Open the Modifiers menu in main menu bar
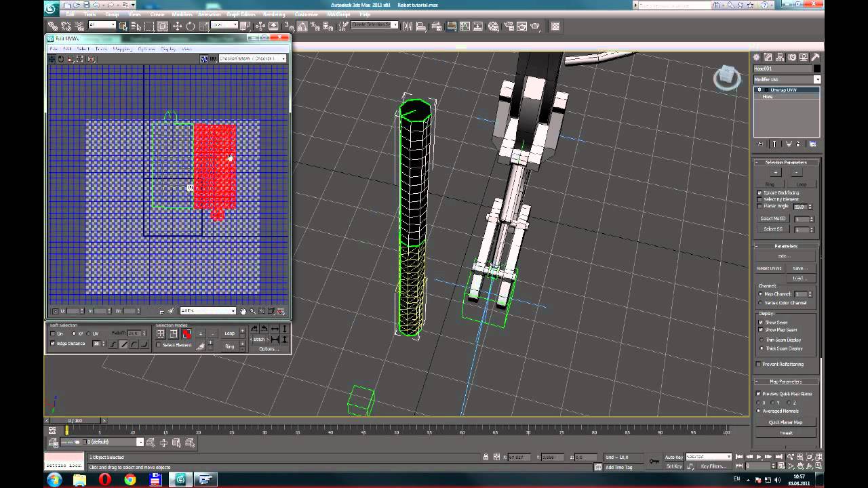Screen dimensions: 868x488 (x=182, y=14)
